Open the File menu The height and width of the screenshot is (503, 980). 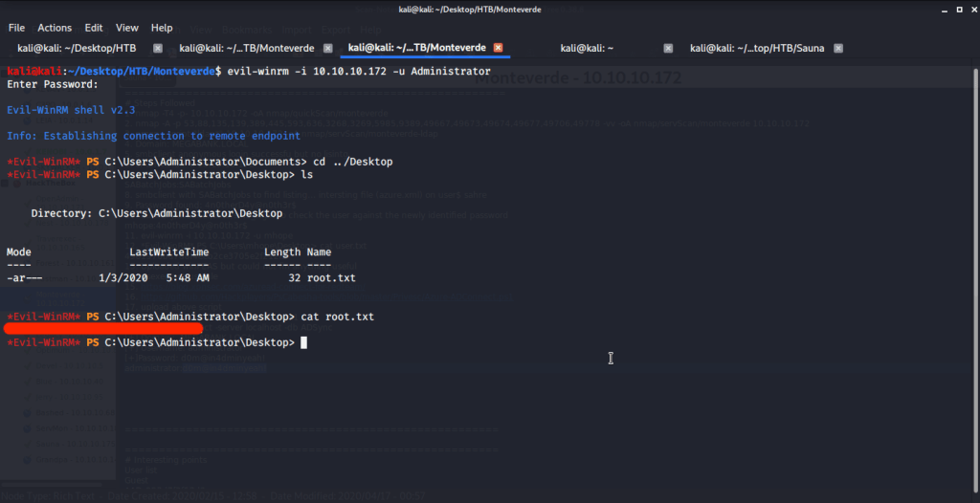coord(16,28)
